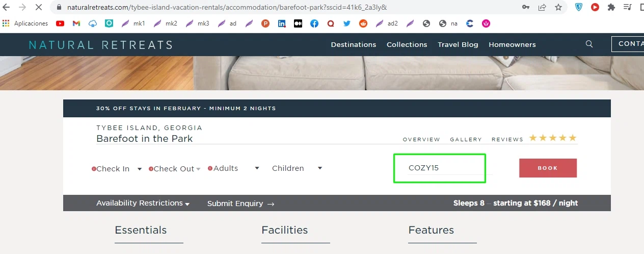This screenshot has height=254, width=644.
Task: Expand Availability Restrictions
Action: (143, 203)
